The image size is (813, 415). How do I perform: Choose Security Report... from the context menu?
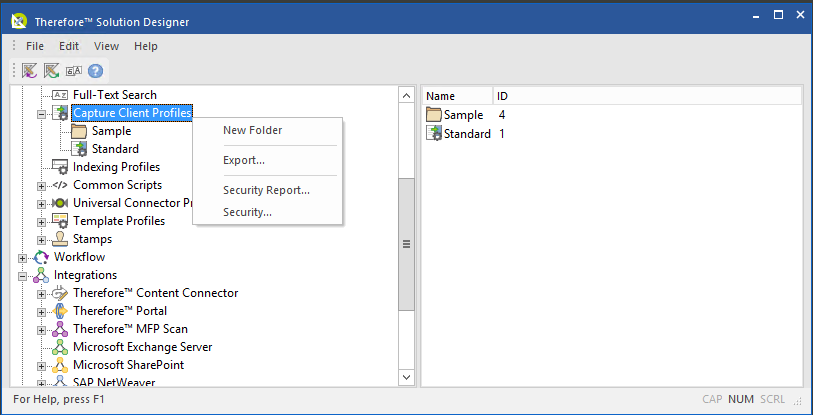(268, 190)
